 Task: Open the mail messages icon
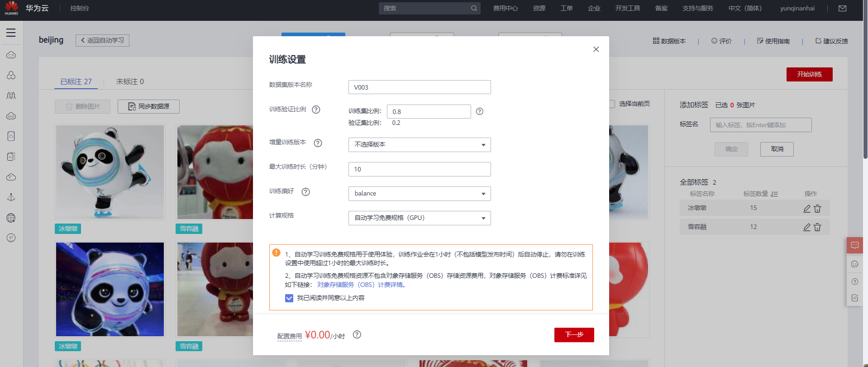coord(842,8)
